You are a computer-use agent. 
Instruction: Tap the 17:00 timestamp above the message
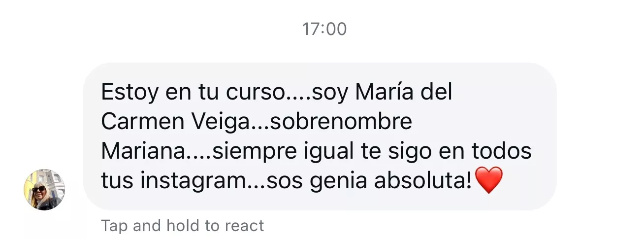[324, 30]
